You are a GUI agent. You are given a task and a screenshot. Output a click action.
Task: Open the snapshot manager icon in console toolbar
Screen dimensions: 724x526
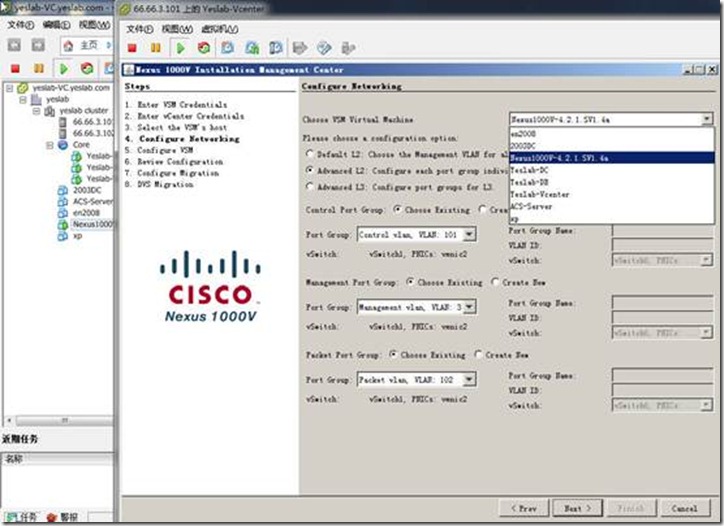click(276, 48)
